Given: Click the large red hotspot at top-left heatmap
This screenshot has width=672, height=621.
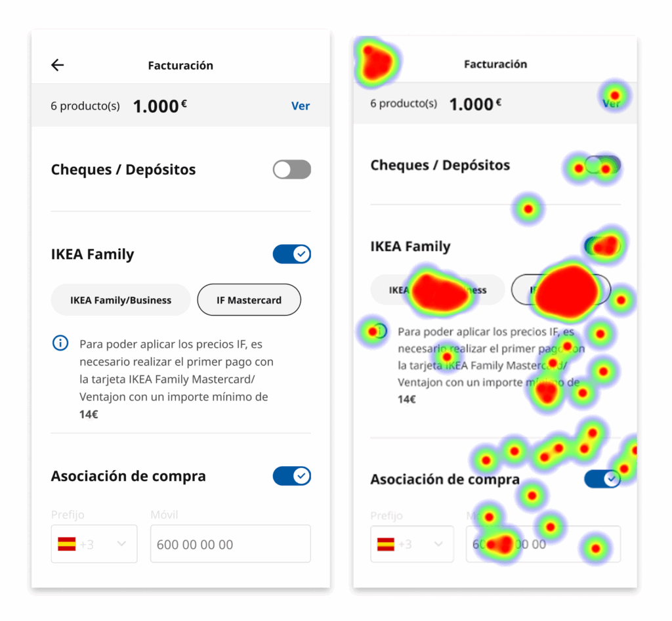Looking at the screenshot, I should [376, 62].
